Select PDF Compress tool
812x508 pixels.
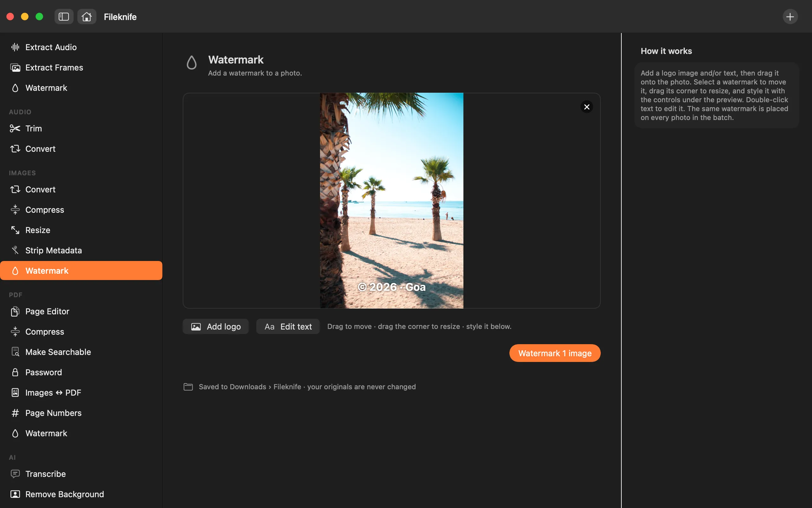[81, 331]
